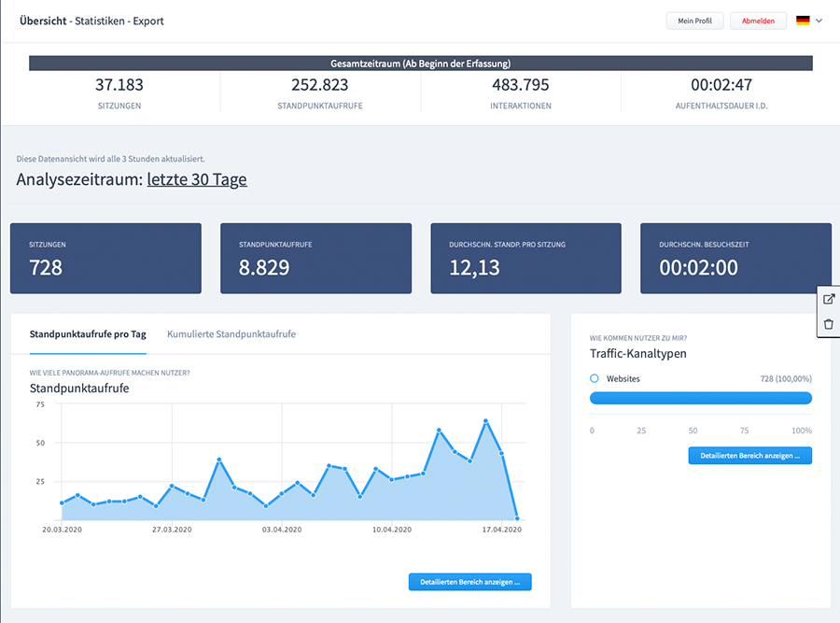The width and height of the screenshot is (840, 623).
Task: Click the Websites blue progress bar
Action: [701, 398]
